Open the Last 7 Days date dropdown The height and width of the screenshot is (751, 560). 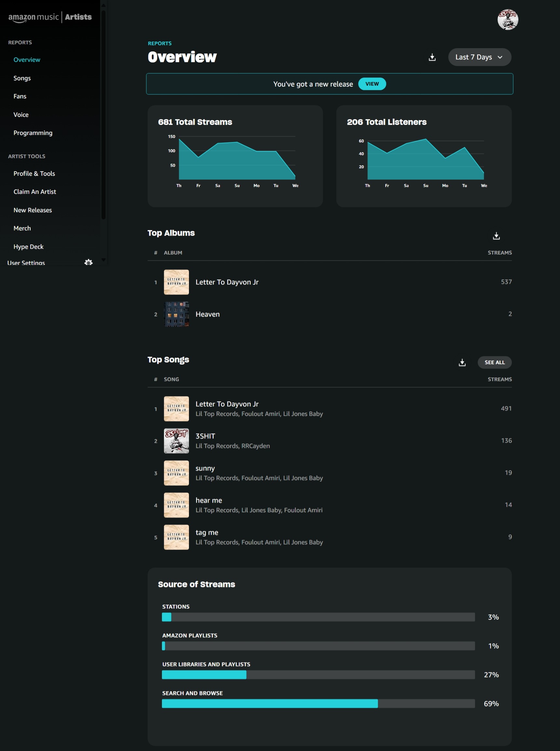tap(479, 57)
